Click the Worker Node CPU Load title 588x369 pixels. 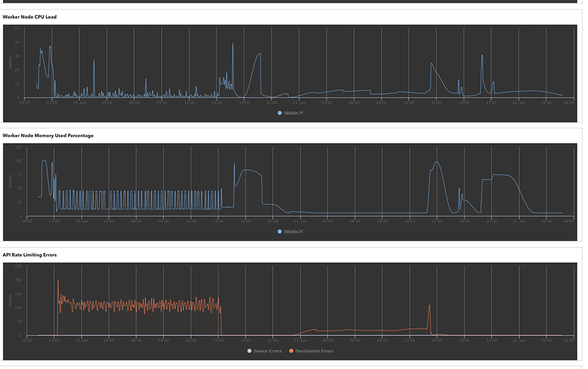pyautogui.click(x=29, y=17)
